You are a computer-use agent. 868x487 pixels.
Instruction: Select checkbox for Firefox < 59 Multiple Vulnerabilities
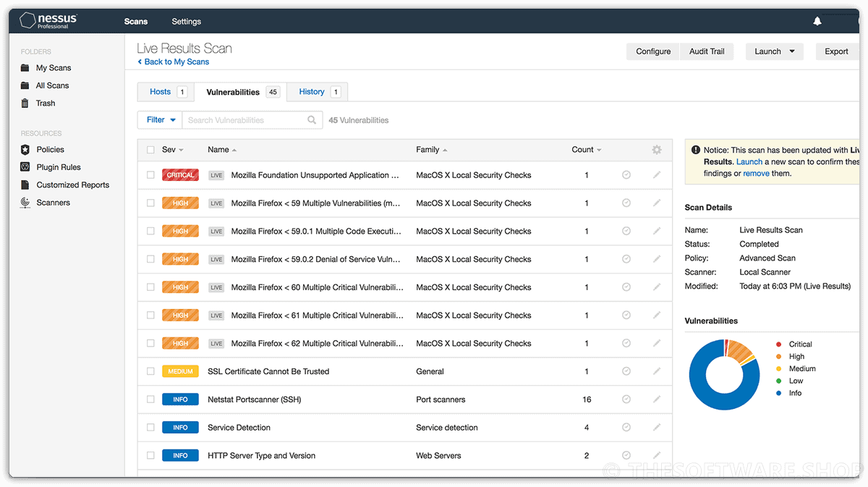click(x=150, y=203)
